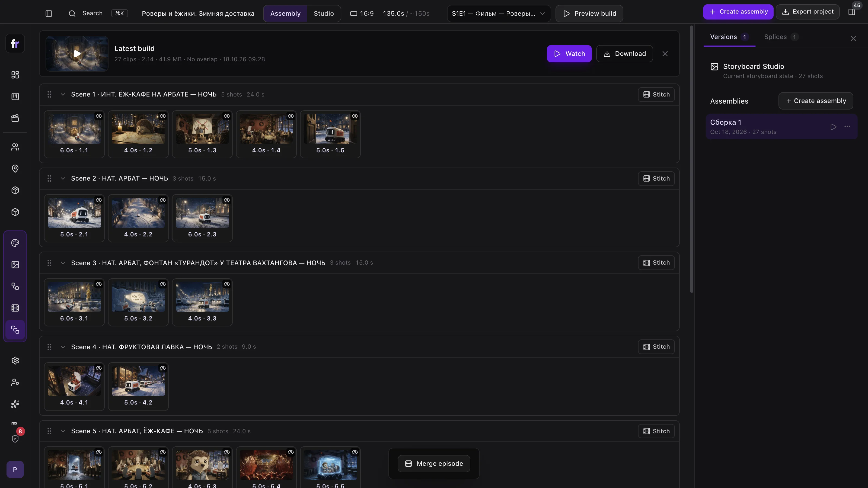Open the user avatar P
Screen dimensions: 868x488
(x=15, y=470)
